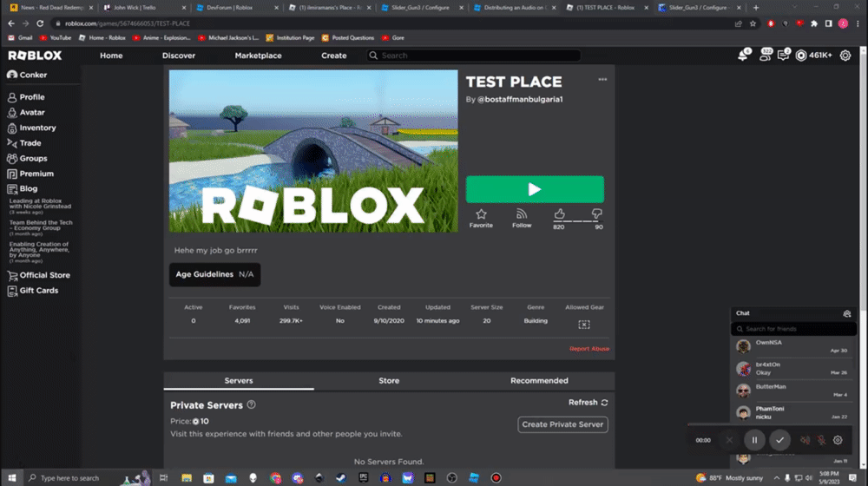Open creator profile @bostaffmanbulgaria1
Viewport: 868px width, 486px height.
(x=520, y=100)
